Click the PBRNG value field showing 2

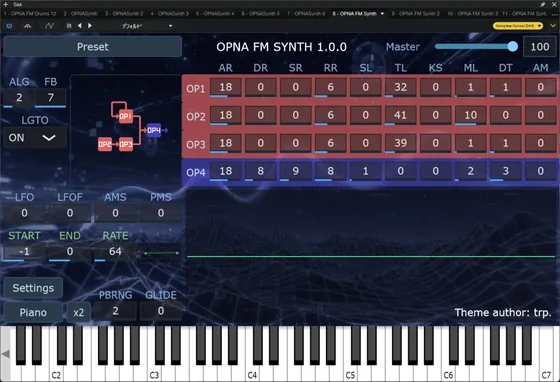coord(115,311)
